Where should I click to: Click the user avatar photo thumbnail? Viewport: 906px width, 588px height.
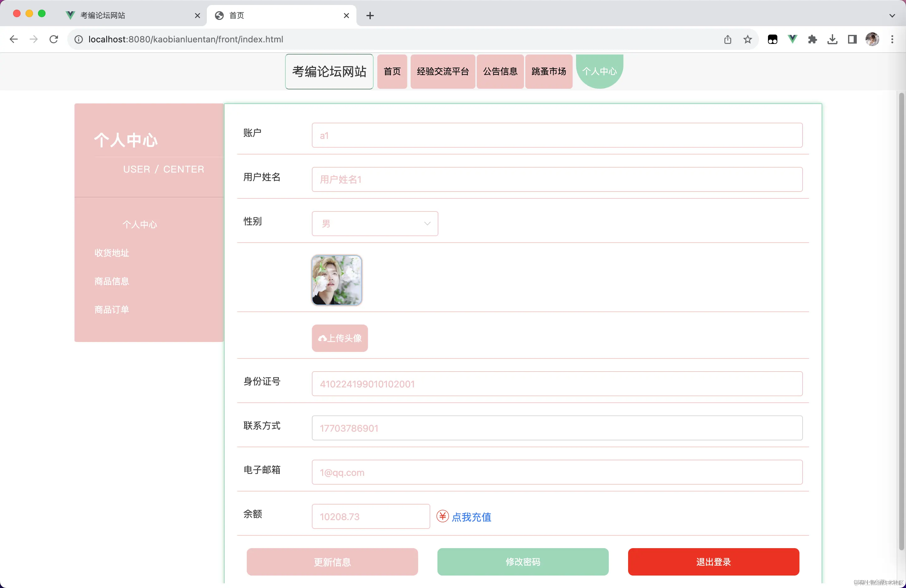pyautogui.click(x=336, y=280)
